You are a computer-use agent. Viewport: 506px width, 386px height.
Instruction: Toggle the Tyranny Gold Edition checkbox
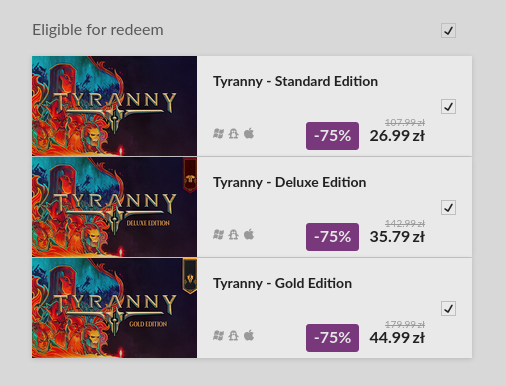[448, 309]
